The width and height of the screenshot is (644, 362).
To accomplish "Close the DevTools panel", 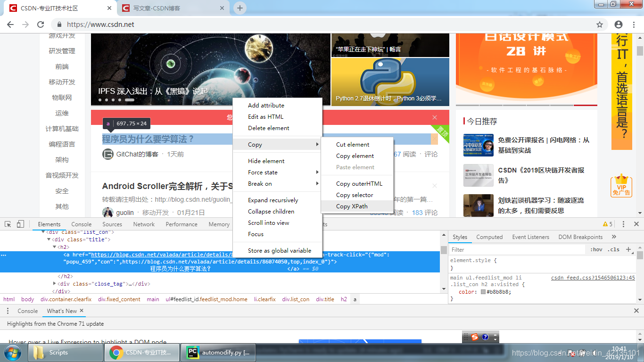I will click(636, 224).
